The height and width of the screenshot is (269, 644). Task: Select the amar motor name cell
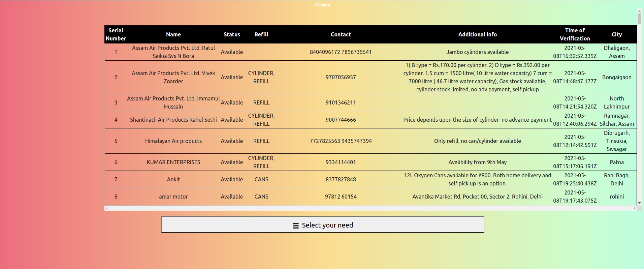pyautogui.click(x=173, y=197)
